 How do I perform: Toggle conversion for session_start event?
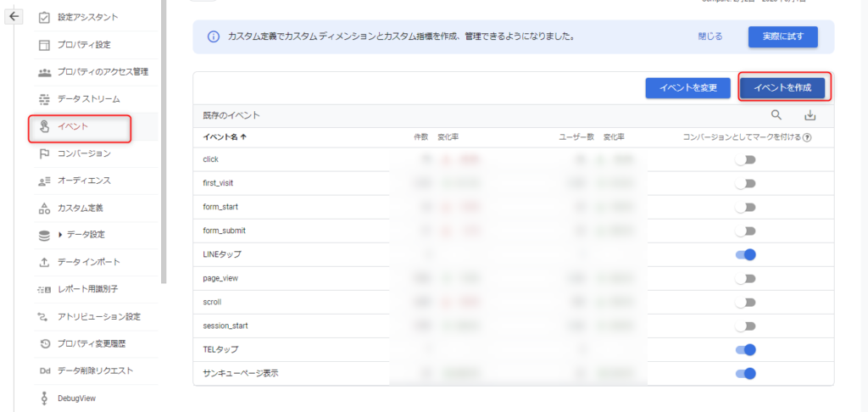tap(745, 326)
